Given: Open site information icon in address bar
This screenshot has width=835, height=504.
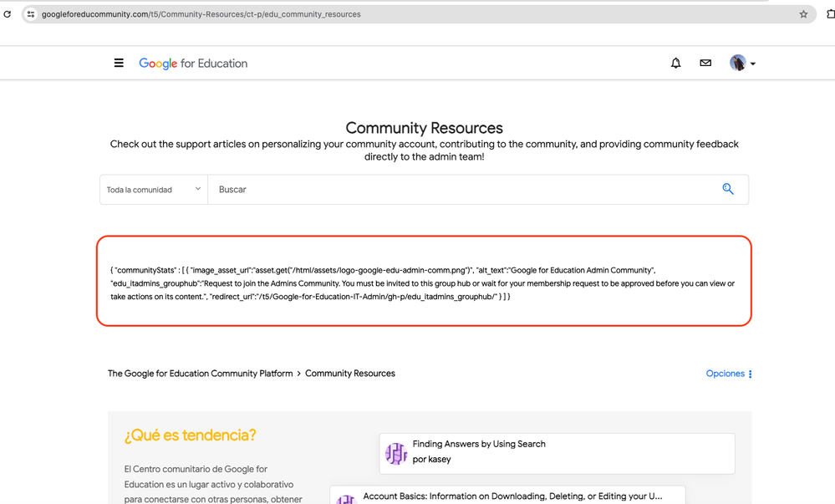Looking at the screenshot, I should tap(31, 14).
